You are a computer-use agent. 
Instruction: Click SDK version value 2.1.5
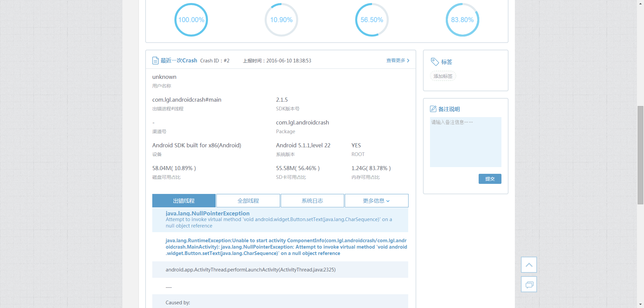coord(282,100)
